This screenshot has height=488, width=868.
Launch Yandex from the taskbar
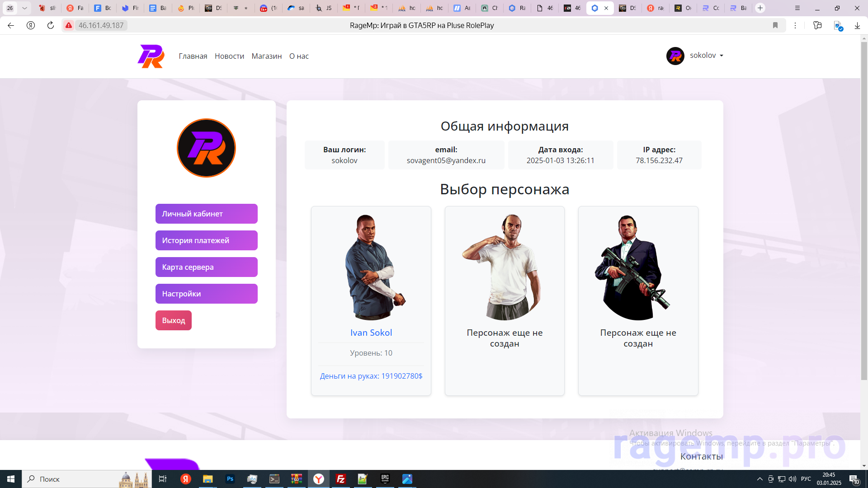click(186, 479)
